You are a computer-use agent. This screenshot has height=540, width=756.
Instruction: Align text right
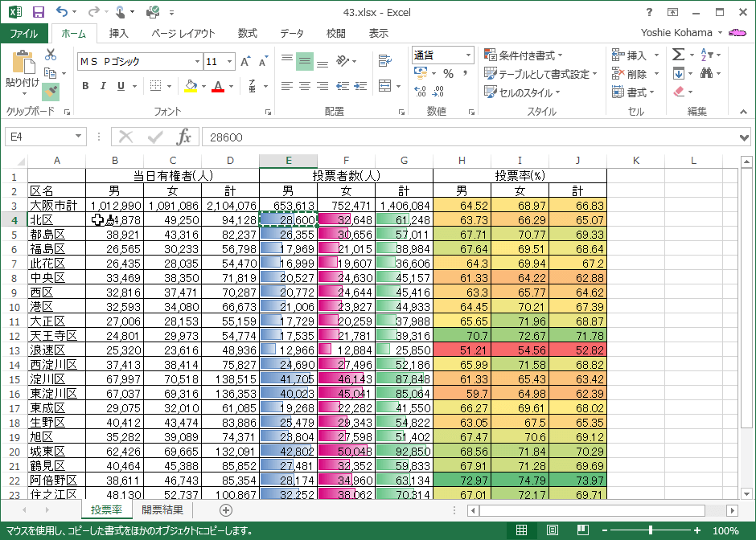click(x=323, y=86)
